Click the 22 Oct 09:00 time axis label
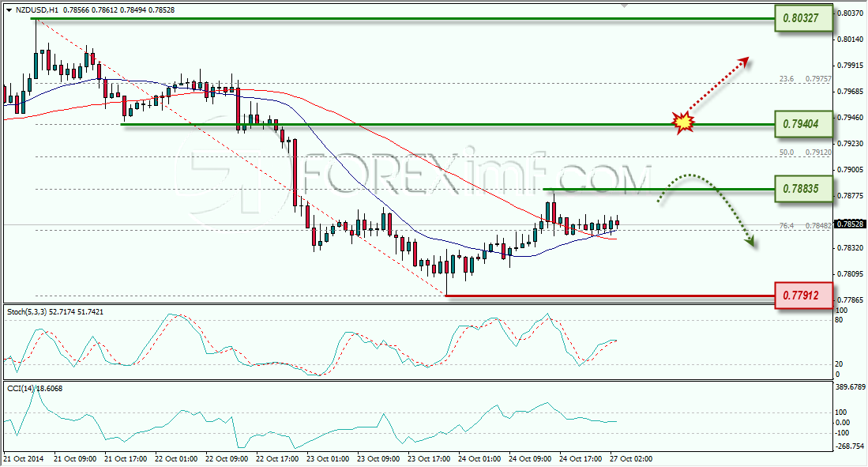This screenshot has width=868, height=467. click(x=227, y=458)
